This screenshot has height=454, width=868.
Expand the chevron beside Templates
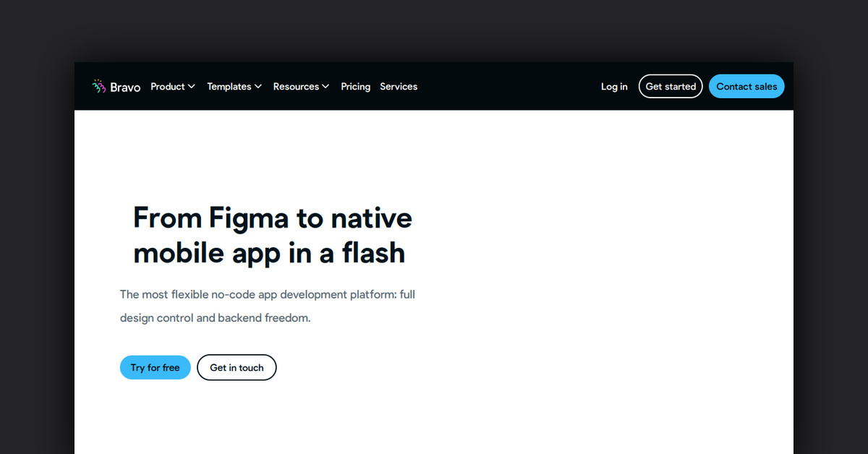click(x=258, y=87)
